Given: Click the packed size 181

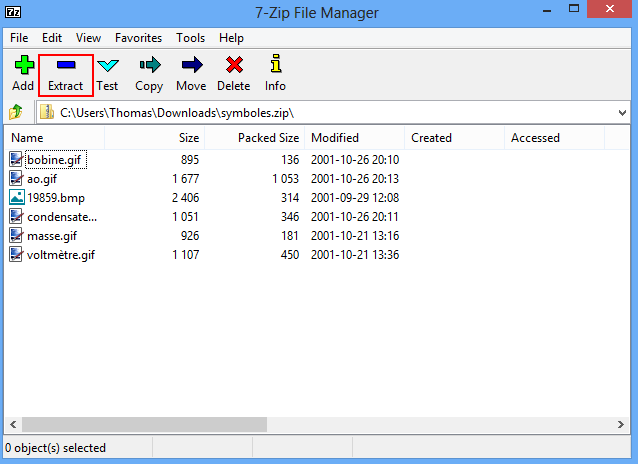Looking at the screenshot, I should pyautogui.click(x=290, y=236).
